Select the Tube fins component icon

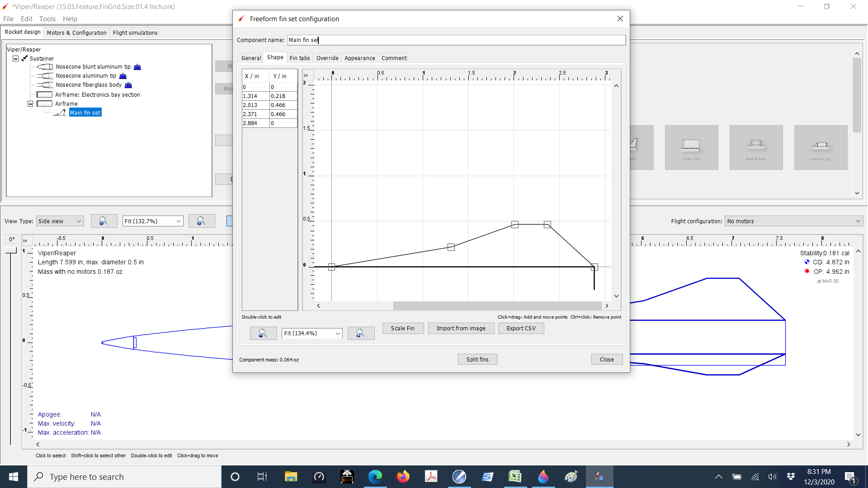point(691,147)
